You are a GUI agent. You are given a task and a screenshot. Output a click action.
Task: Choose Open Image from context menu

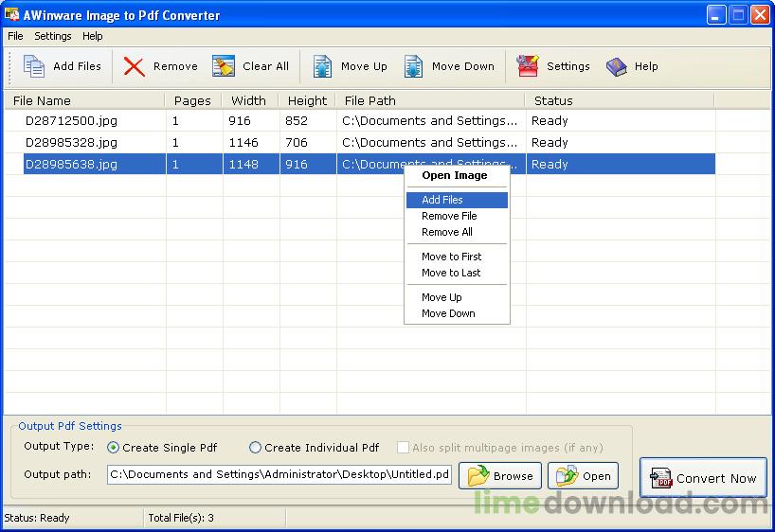455,175
